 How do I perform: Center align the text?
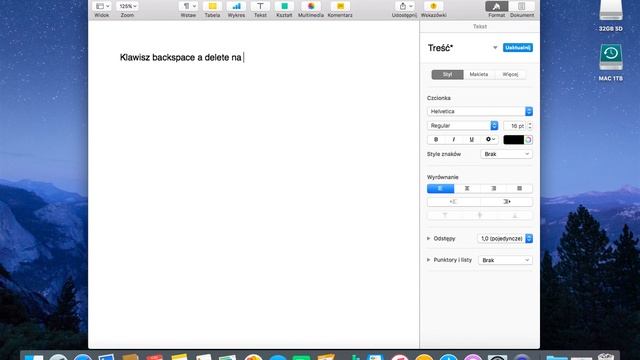tap(467, 189)
